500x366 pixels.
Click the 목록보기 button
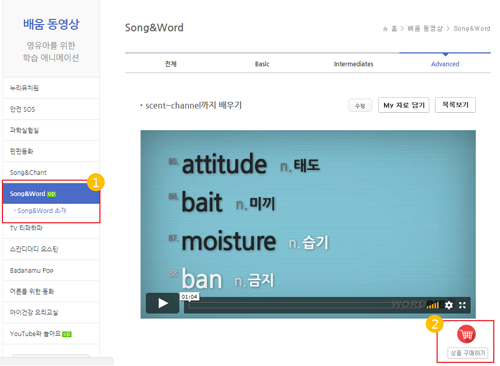click(x=455, y=105)
